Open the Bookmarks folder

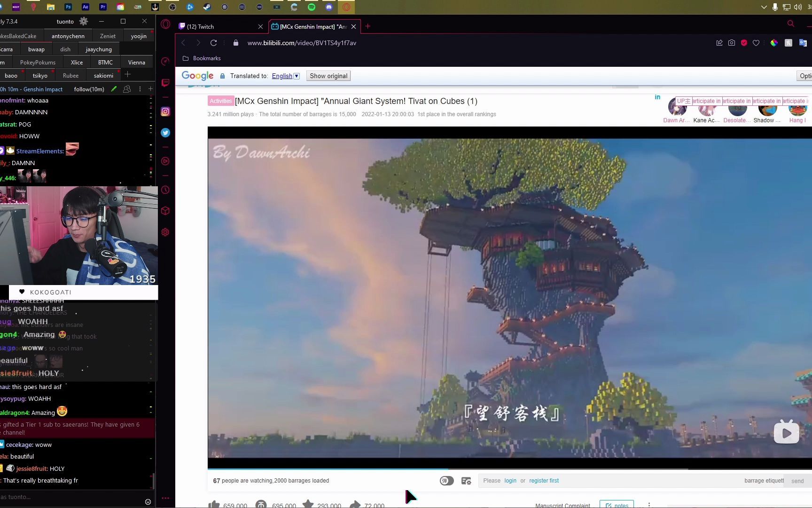(x=202, y=58)
